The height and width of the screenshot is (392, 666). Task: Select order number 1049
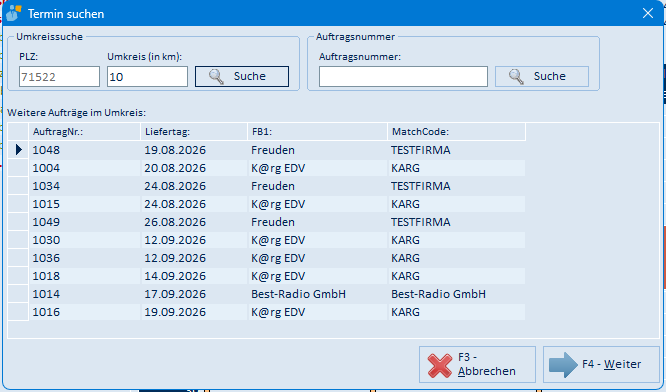coord(46,222)
